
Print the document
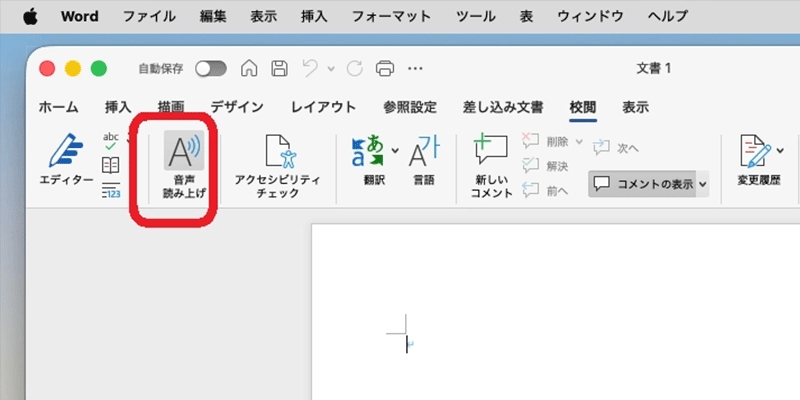(385, 68)
